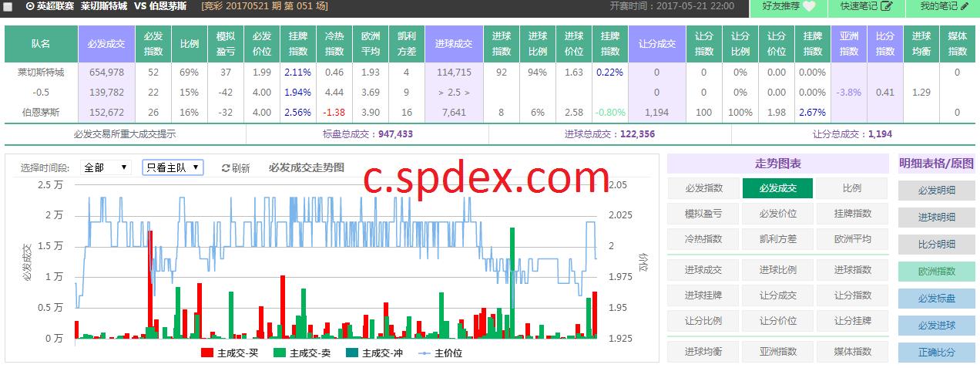The image size is (980, 368).
Task: Select 让分比例 trend chart button
Action: [703, 321]
